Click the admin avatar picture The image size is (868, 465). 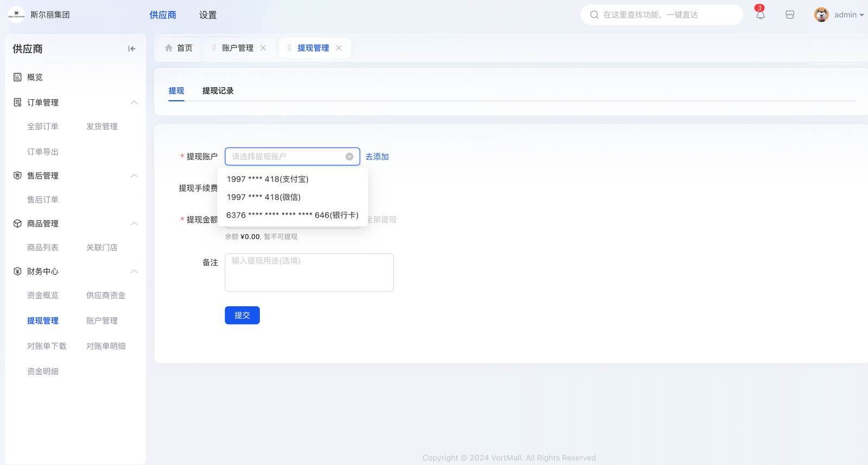tap(821, 15)
